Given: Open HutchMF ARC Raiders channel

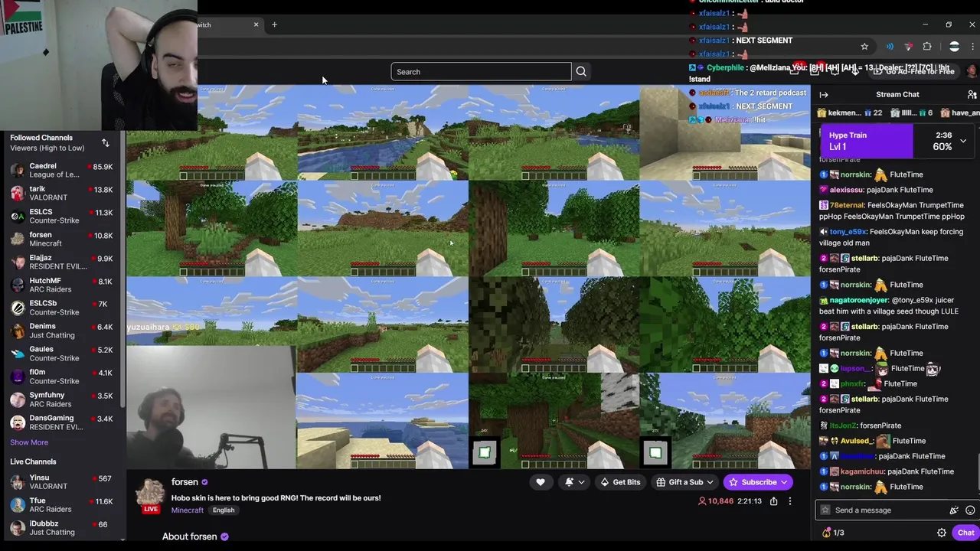Looking at the screenshot, I should click(61, 285).
